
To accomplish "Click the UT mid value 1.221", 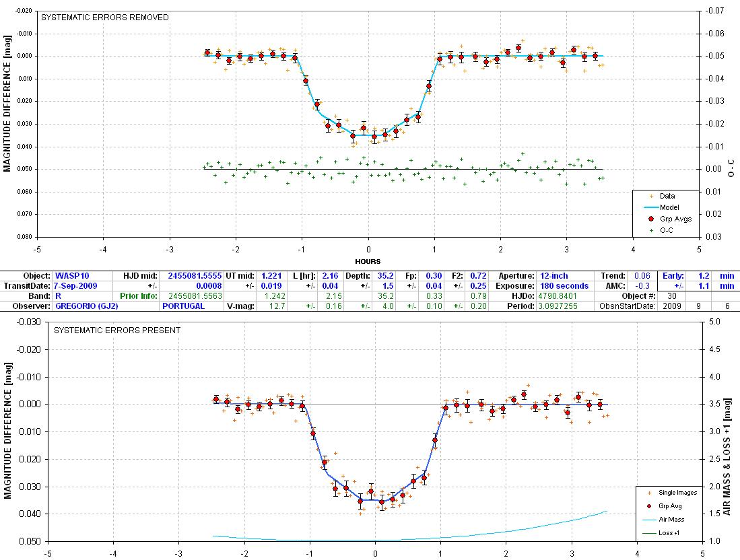I will point(271,276).
